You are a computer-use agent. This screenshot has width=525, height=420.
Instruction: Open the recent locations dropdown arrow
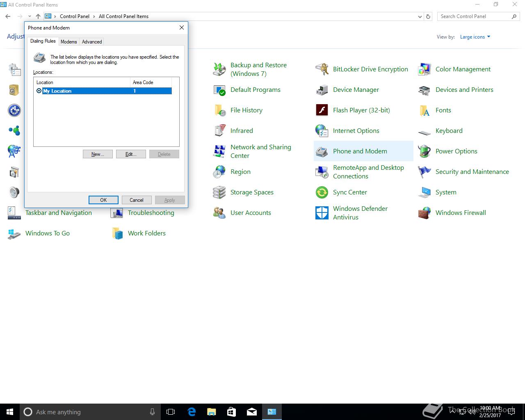point(30,16)
